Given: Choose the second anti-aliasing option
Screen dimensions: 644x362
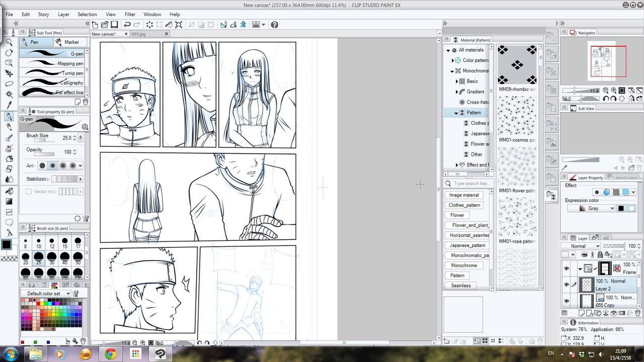Looking at the screenshot, I should 52,165.
